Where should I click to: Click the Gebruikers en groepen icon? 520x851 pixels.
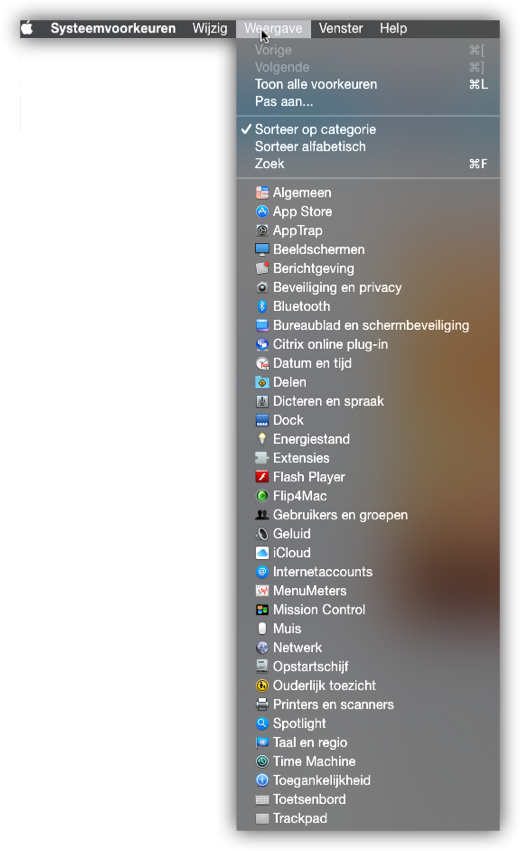pos(262,515)
